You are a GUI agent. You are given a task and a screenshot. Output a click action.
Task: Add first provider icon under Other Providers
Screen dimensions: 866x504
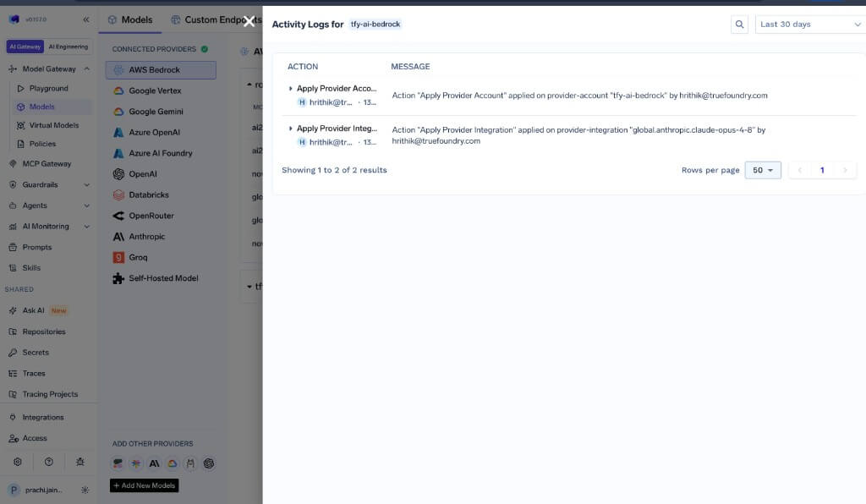tap(118, 463)
